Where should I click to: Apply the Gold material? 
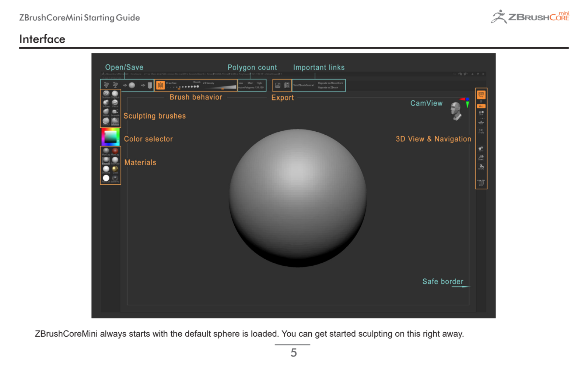(115, 170)
